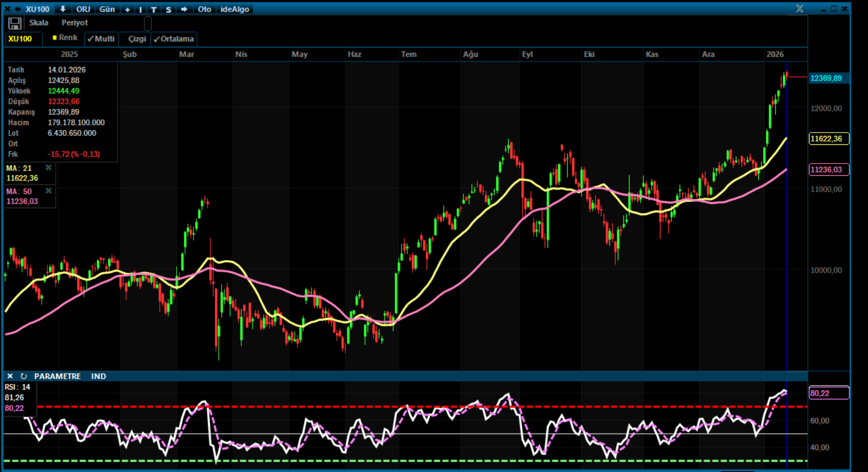Click the plus icon in top toolbar
The width and height of the screenshot is (868, 472).
[127, 9]
